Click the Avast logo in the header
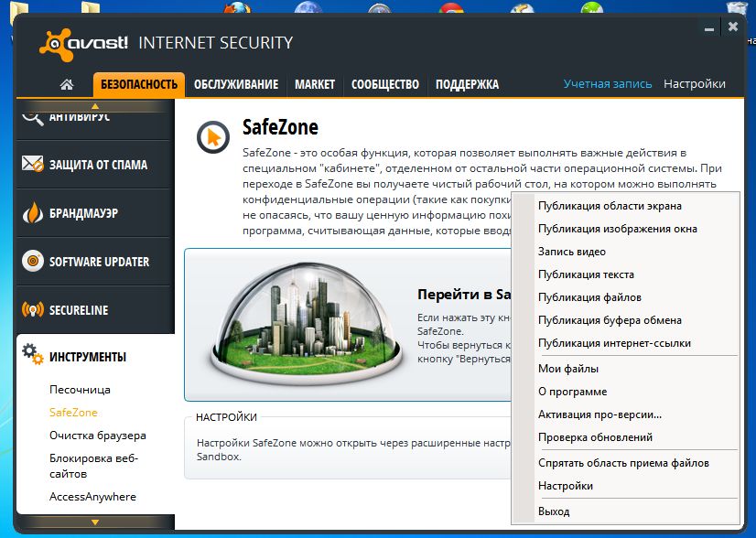 click(83, 43)
